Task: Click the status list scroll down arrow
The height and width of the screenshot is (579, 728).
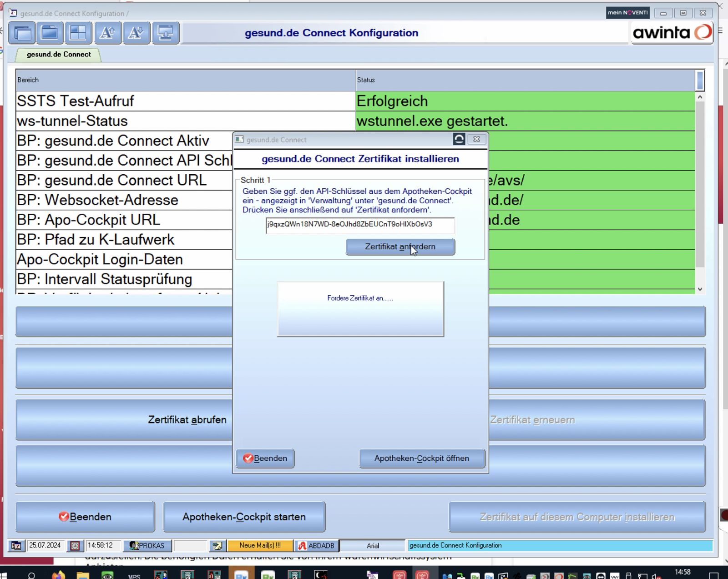Action: point(700,289)
